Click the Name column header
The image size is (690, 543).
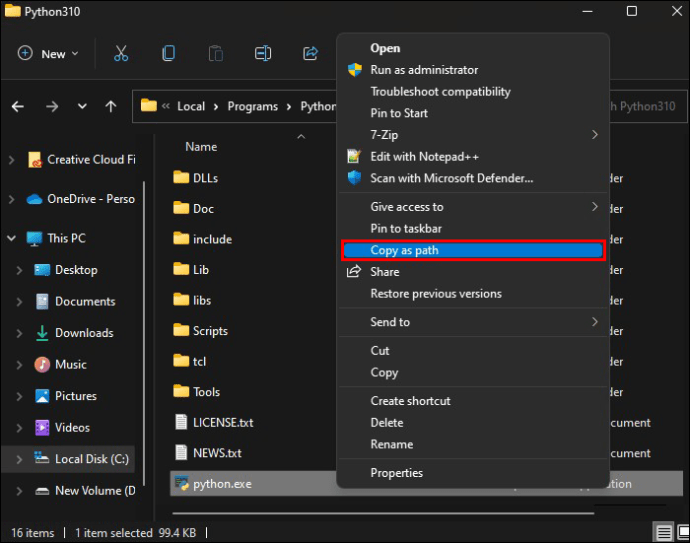point(201,147)
